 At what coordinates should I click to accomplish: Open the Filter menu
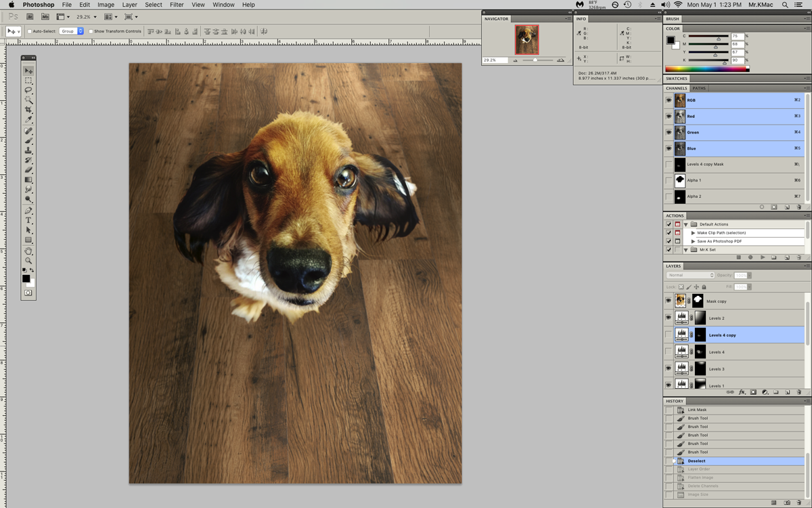pos(177,5)
